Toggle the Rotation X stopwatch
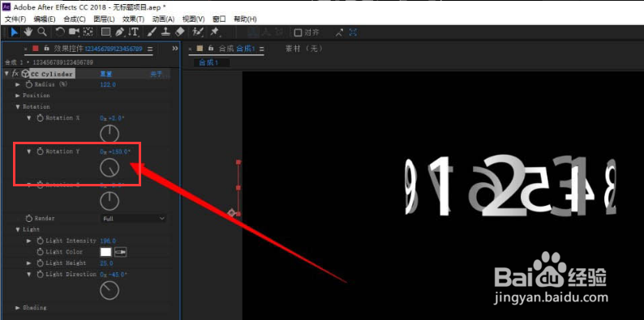This screenshot has width=644, height=320. click(40, 117)
